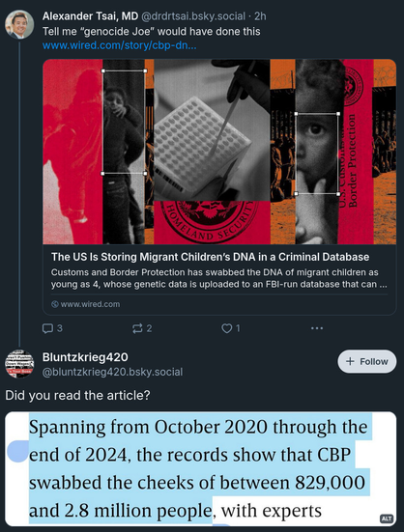Click the @drdrtsai.bsky.social handle
404x532 pixels.
pos(193,16)
